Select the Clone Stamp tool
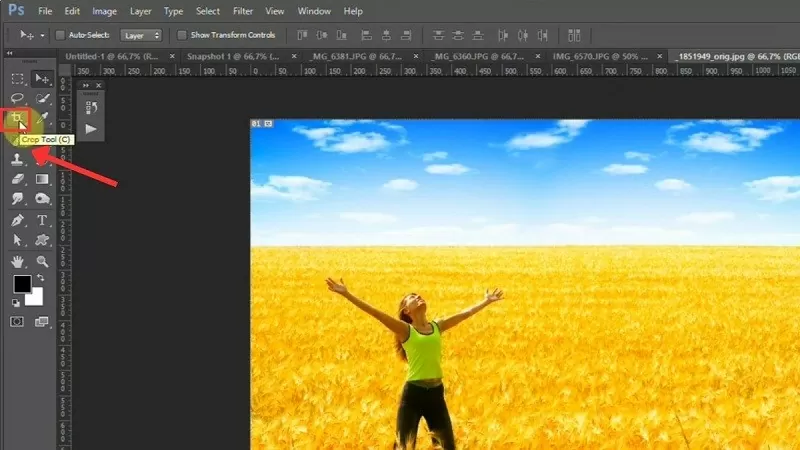The width and height of the screenshot is (800, 450). [17, 159]
